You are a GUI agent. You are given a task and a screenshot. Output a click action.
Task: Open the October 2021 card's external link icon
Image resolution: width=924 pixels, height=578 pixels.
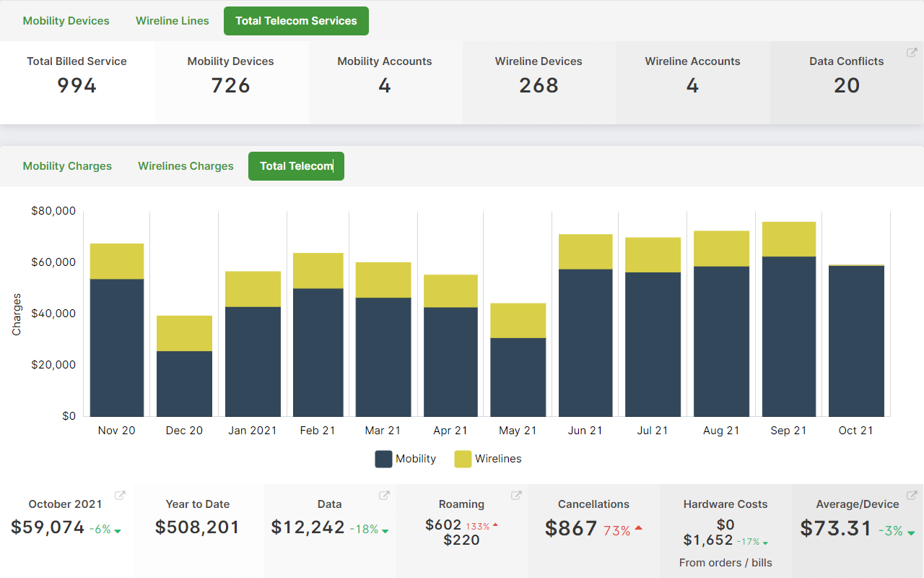pos(121,496)
